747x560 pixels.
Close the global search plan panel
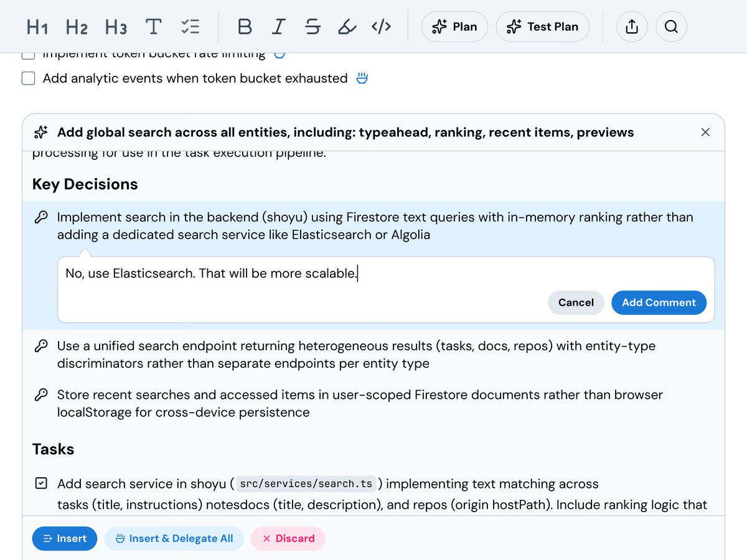click(705, 132)
